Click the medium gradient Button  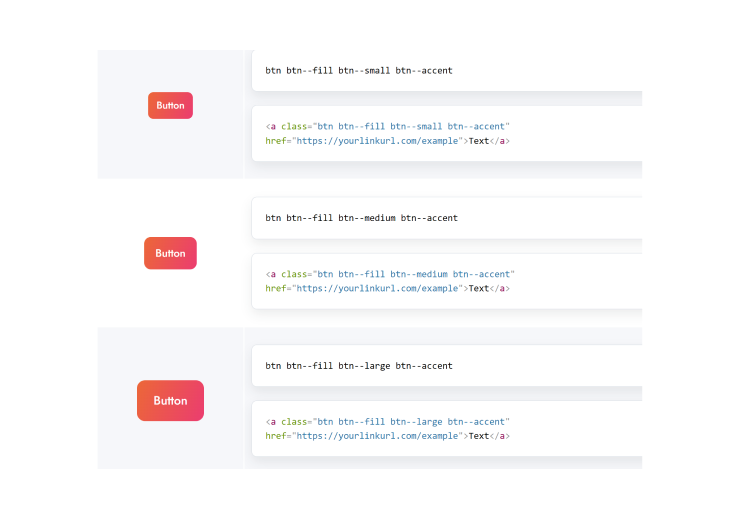click(170, 253)
